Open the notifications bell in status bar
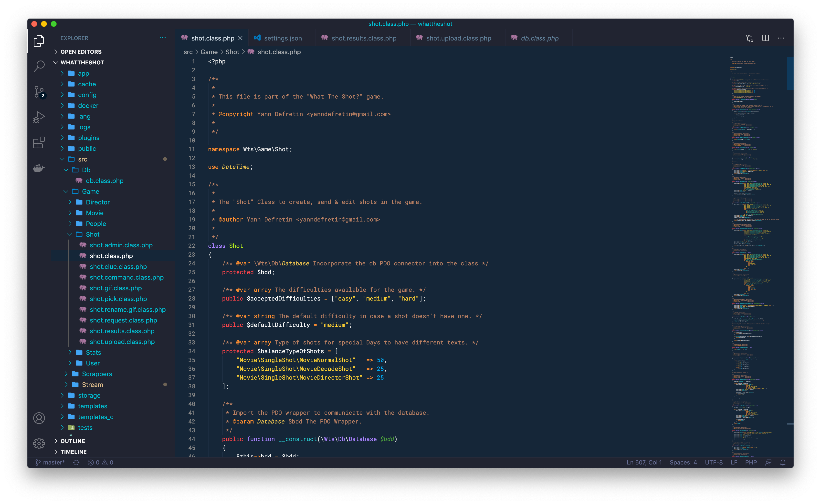The height and width of the screenshot is (504, 821). tap(783, 462)
